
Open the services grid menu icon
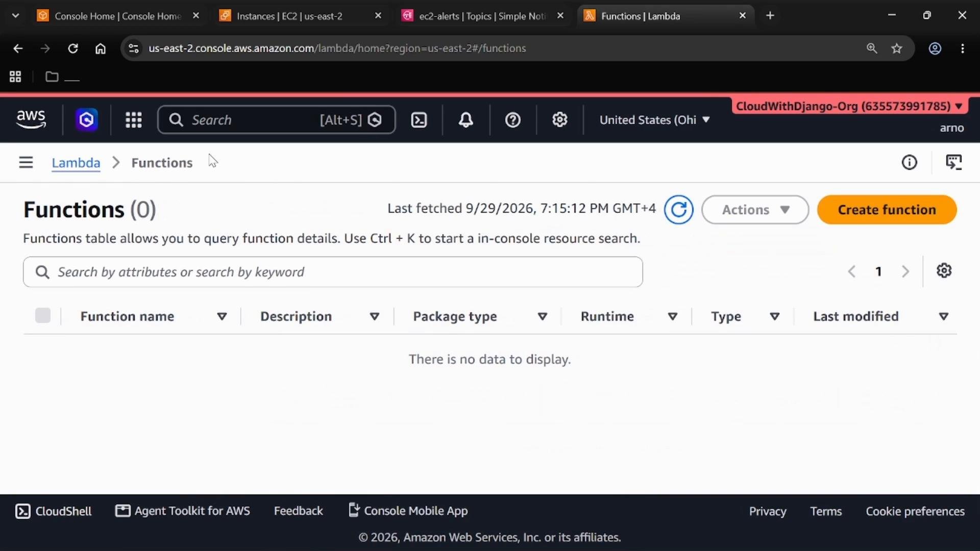point(134,120)
